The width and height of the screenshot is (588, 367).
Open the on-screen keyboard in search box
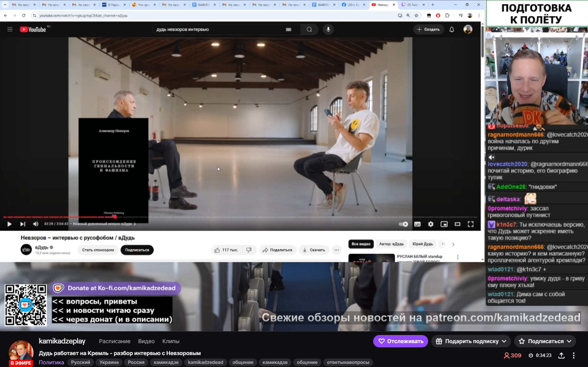288,29
